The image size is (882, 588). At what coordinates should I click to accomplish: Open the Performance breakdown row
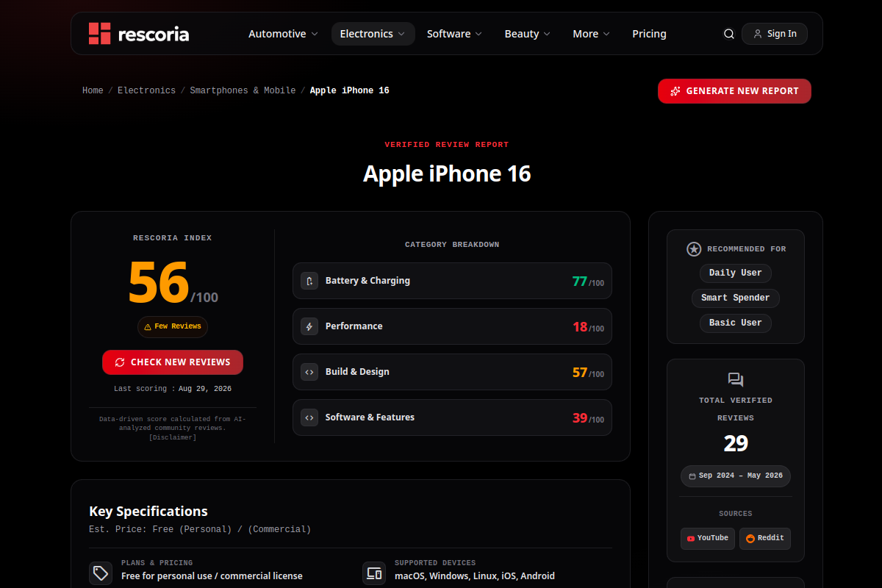pyautogui.click(x=452, y=326)
